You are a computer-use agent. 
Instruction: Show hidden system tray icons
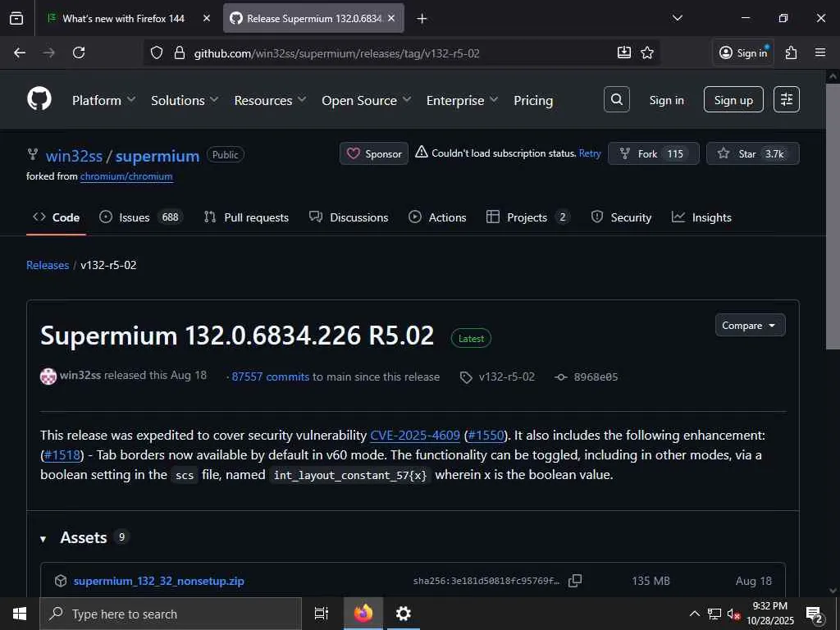[x=694, y=614]
